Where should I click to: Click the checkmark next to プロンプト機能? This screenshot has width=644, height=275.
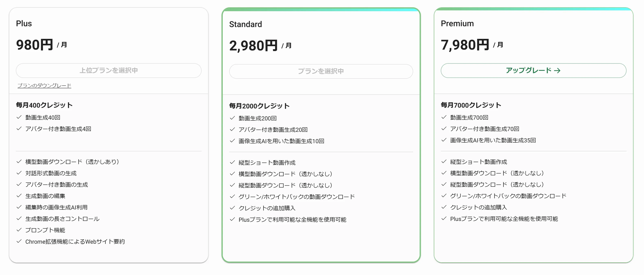click(19, 230)
